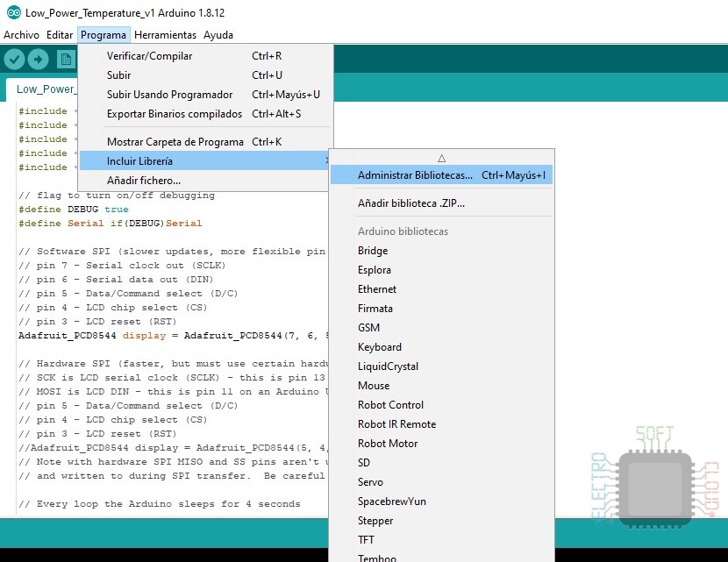Click the 'Every loop the Arduino sleeps' comment
The image size is (728, 562).
tap(160, 504)
